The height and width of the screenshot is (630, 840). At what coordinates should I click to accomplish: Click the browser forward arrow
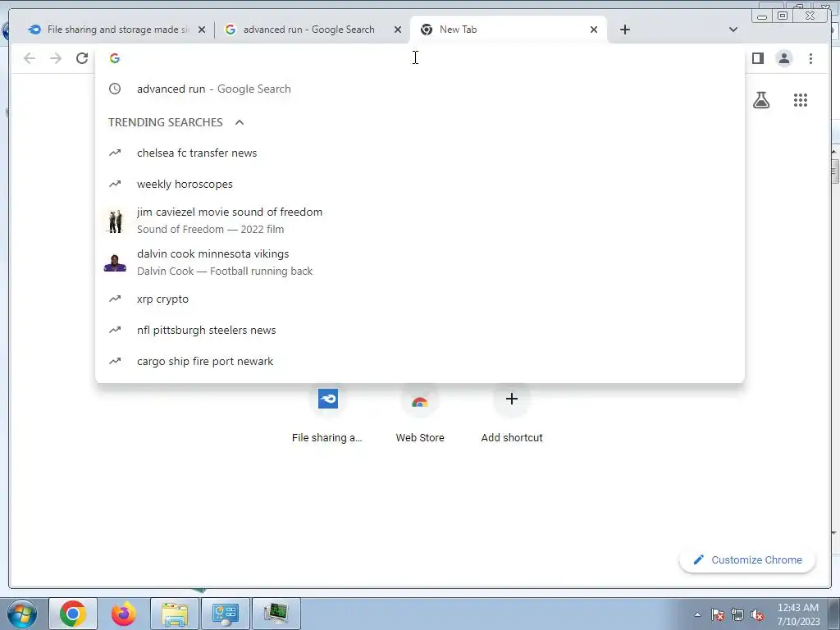coord(56,58)
